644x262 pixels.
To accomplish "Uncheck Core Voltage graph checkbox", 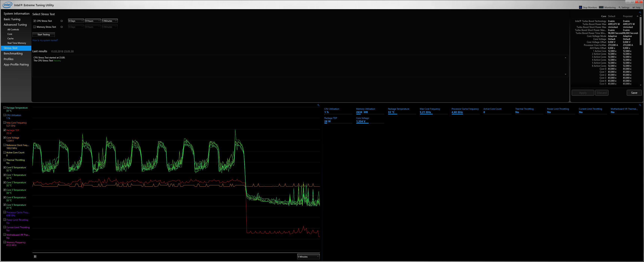I will point(4,138).
